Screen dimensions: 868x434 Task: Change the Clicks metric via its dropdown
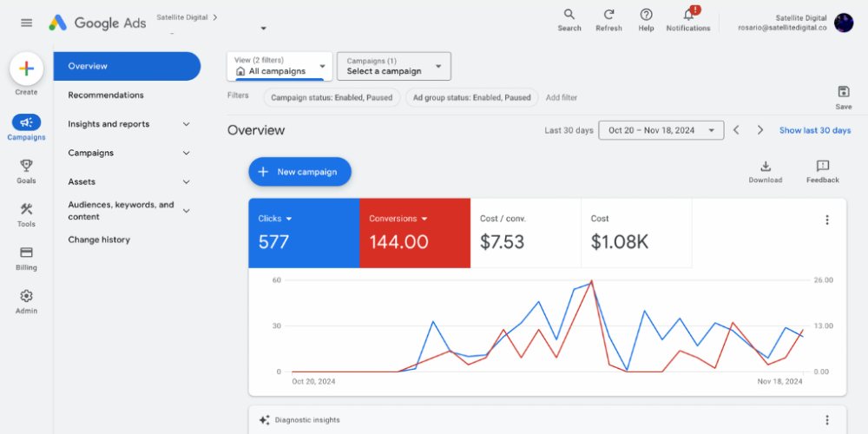pyautogui.click(x=288, y=219)
